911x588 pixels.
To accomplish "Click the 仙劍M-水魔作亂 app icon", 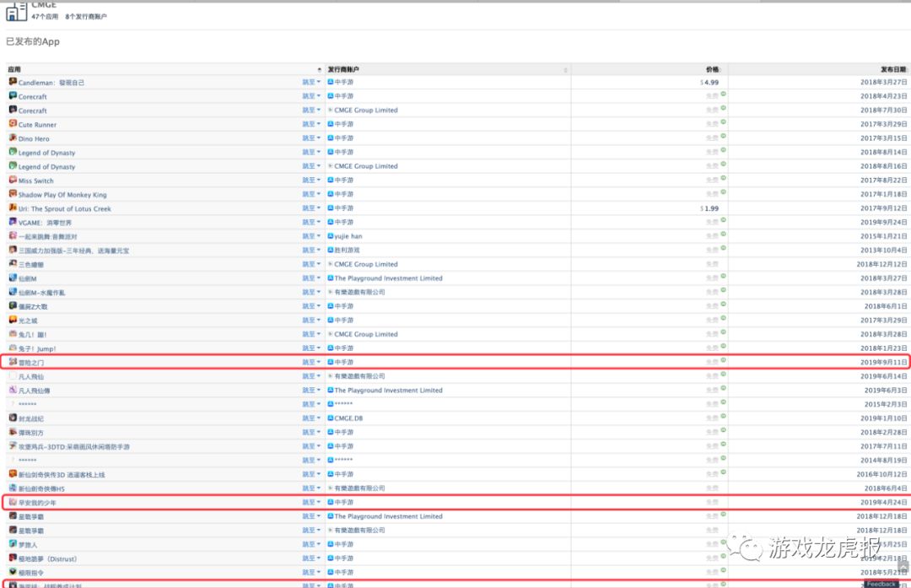I will (13, 292).
